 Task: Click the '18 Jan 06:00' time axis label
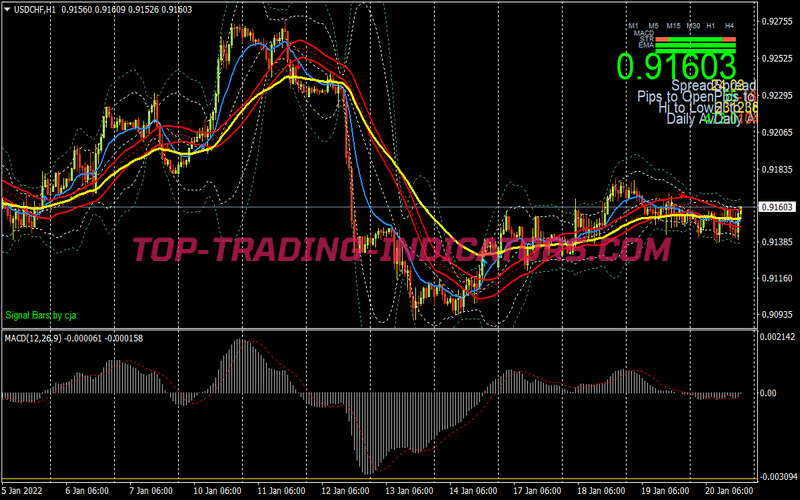coord(601,491)
